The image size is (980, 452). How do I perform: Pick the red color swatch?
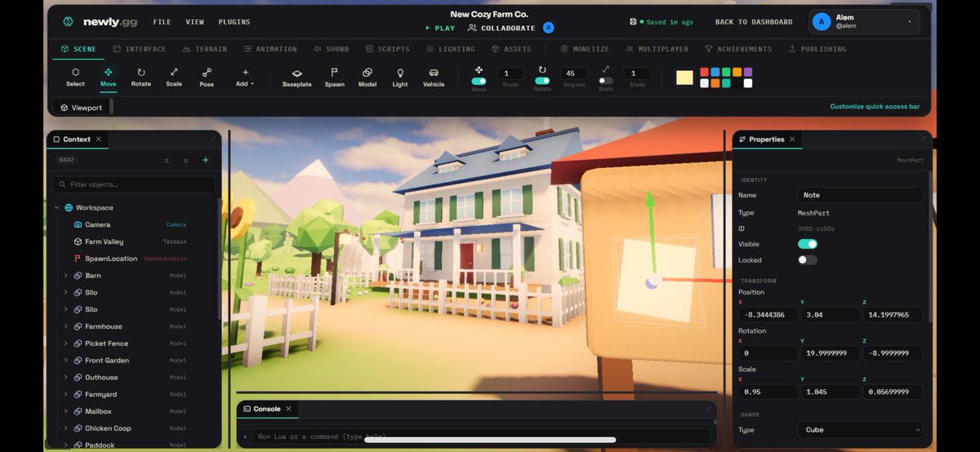[x=704, y=72]
